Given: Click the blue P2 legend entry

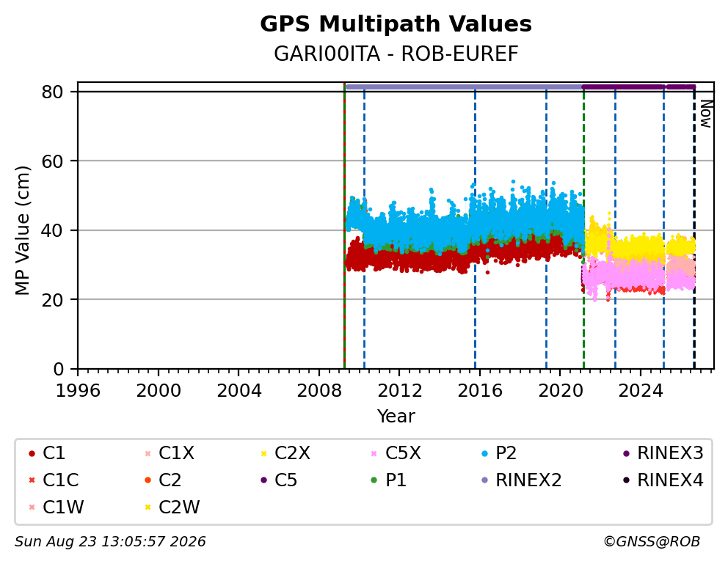Looking at the screenshot, I should 500,453.
